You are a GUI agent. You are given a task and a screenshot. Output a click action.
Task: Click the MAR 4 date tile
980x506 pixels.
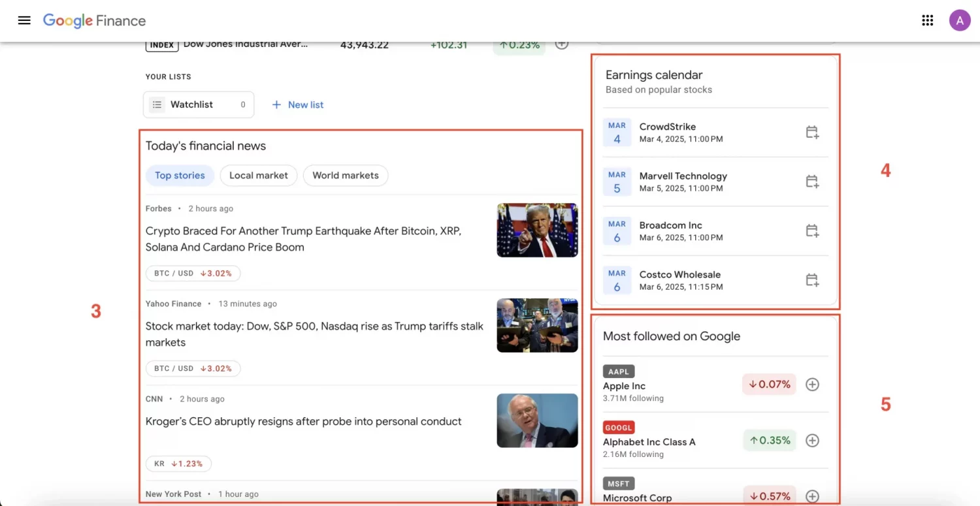click(x=617, y=133)
